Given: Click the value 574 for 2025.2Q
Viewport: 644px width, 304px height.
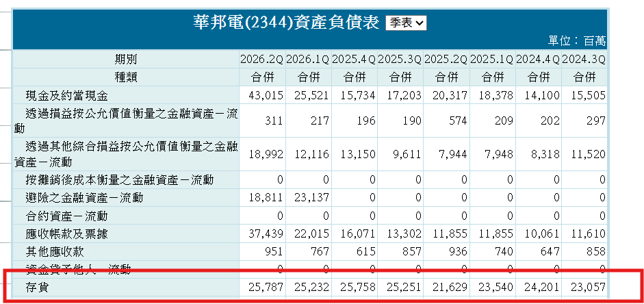Looking at the screenshot, I should [458, 121].
